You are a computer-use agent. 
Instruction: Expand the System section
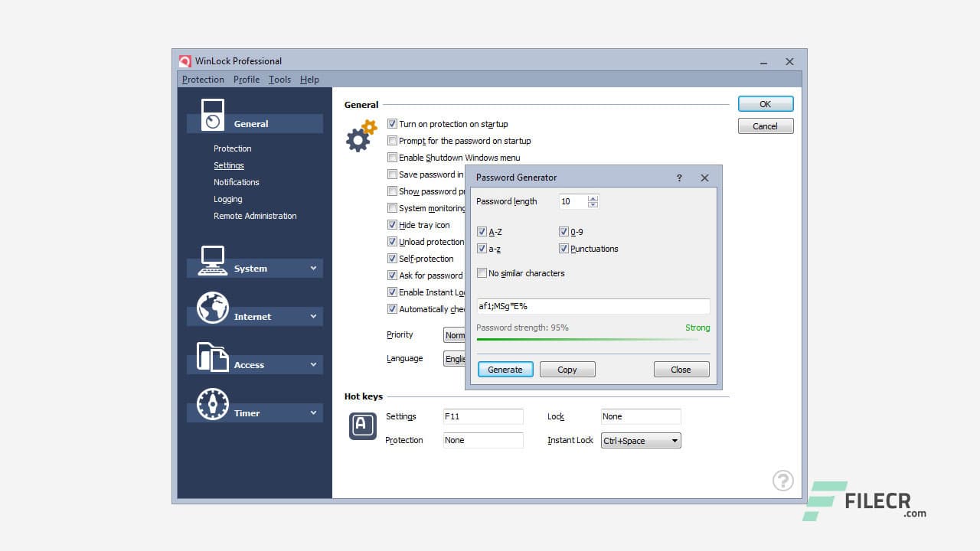(312, 268)
